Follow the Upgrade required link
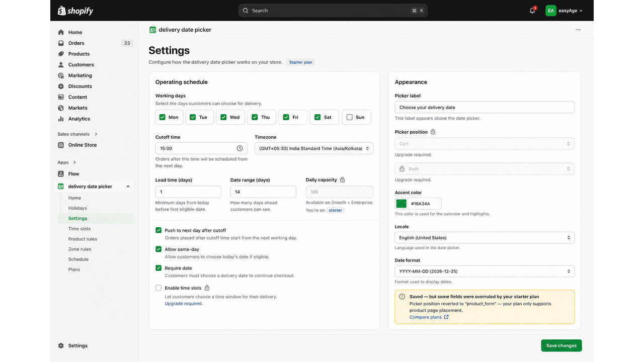 (x=184, y=304)
